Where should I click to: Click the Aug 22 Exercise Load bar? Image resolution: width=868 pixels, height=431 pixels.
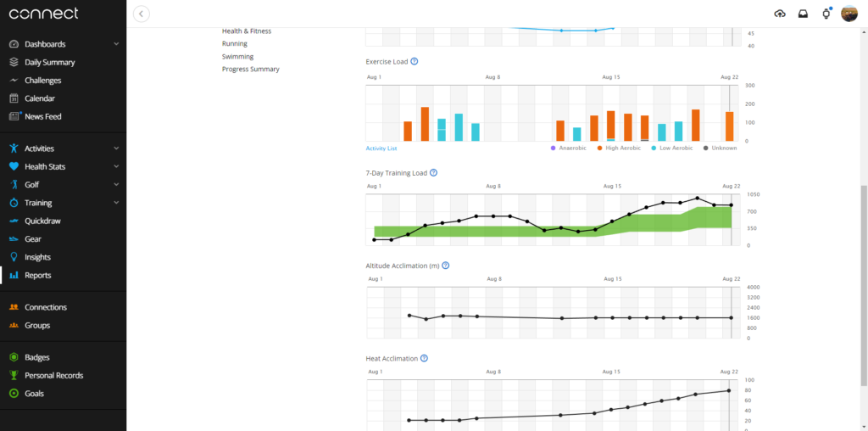click(730, 126)
